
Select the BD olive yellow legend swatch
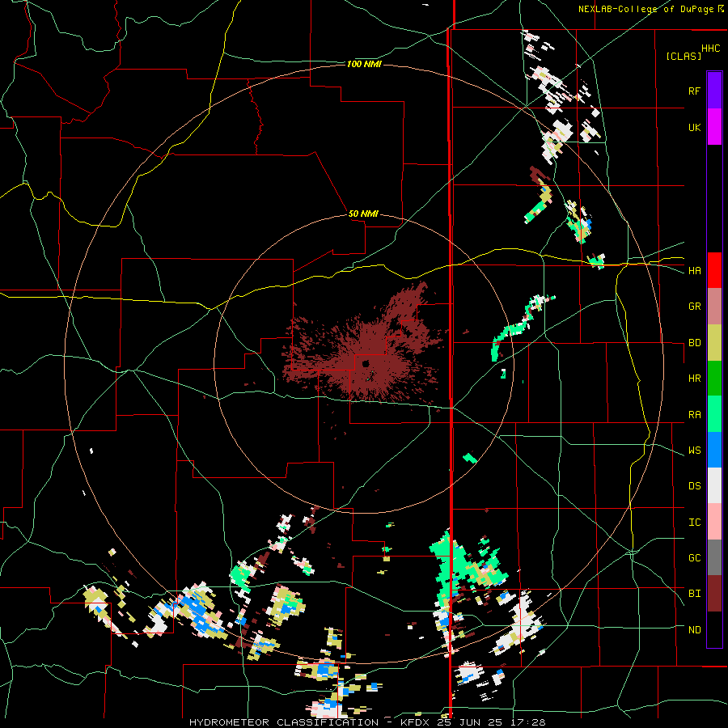(x=714, y=343)
